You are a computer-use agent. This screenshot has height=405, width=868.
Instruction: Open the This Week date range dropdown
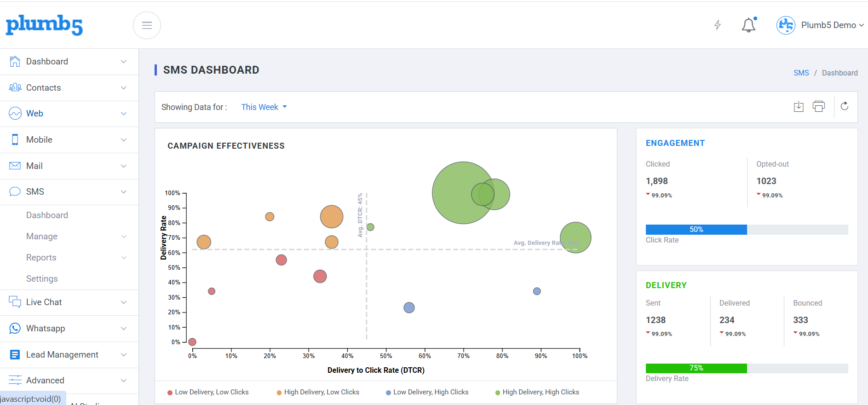[x=264, y=107]
